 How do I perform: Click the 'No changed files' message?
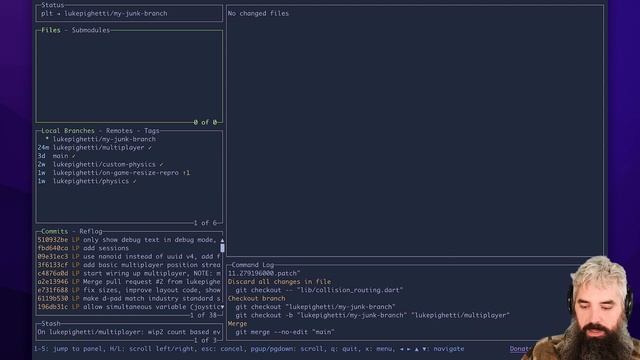click(258, 13)
